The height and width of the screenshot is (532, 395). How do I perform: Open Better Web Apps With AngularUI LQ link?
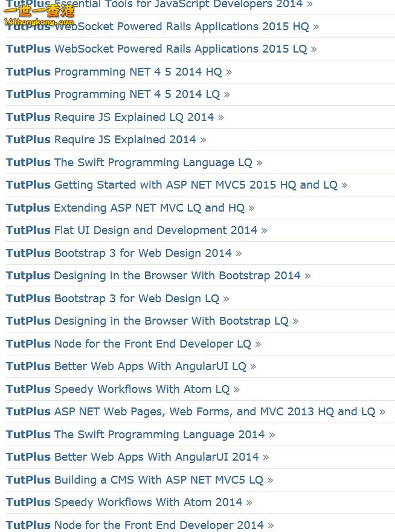(x=131, y=366)
